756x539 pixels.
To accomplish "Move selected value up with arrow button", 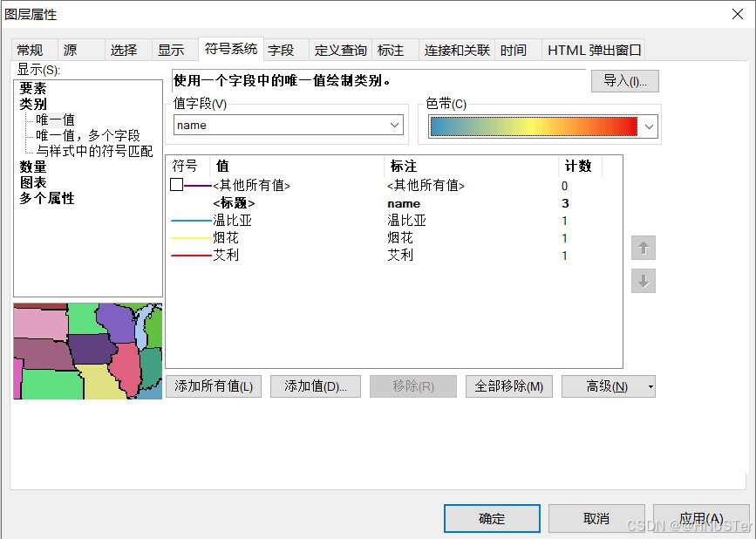I will coord(644,248).
